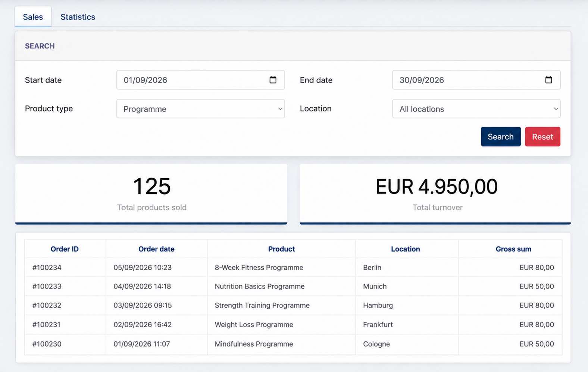This screenshot has width=588, height=372.
Task: Expand the Location dropdown
Action: coord(476,109)
